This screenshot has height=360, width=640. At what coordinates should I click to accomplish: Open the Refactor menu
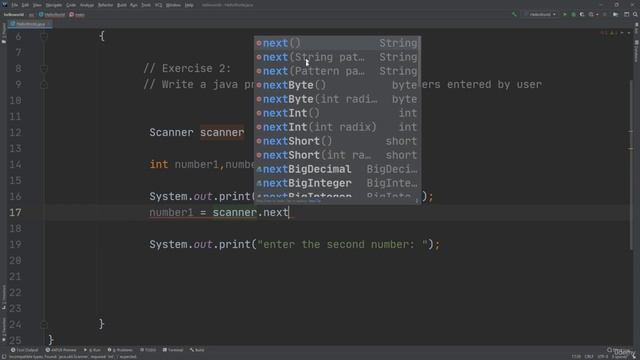[106, 5]
